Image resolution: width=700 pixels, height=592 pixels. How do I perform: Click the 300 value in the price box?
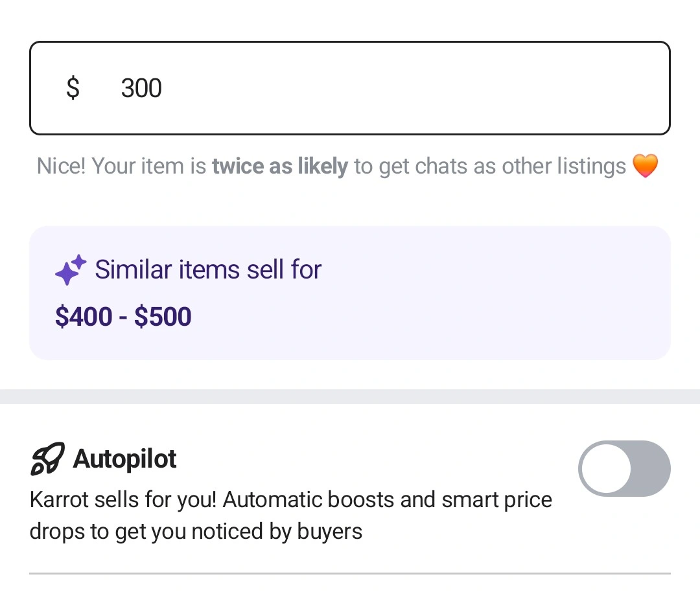[x=141, y=88]
